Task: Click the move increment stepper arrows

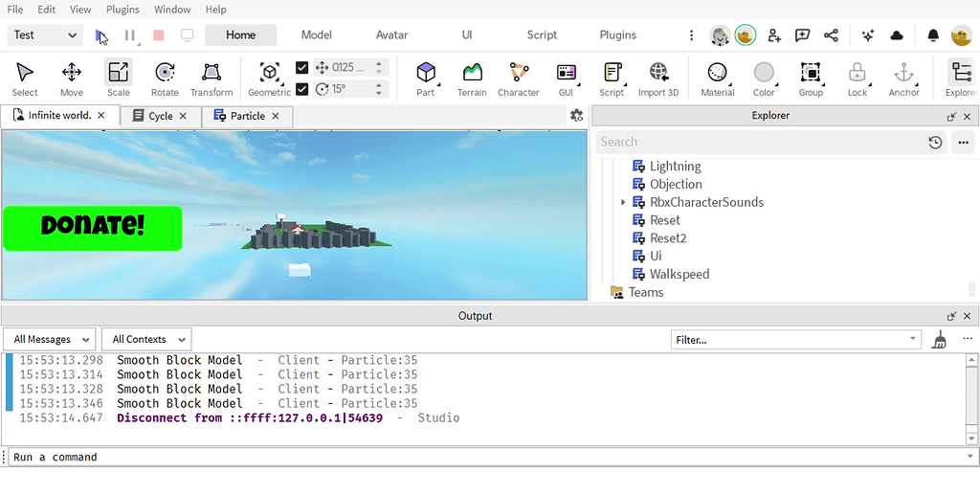Action: pos(379,67)
